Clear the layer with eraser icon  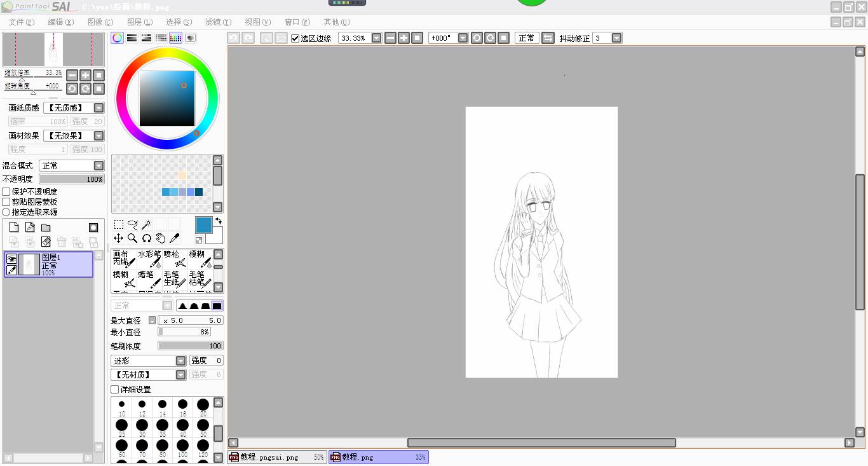pos(46,242)
